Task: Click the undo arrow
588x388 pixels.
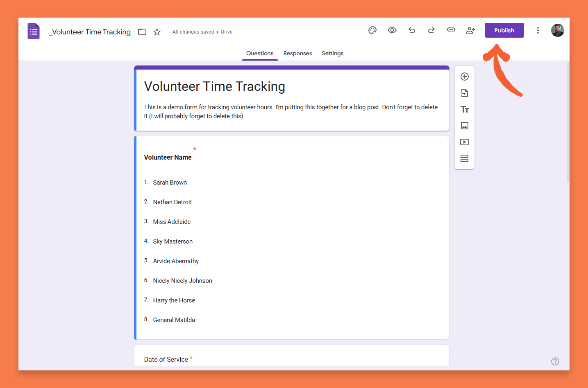Action: point(412,30)
